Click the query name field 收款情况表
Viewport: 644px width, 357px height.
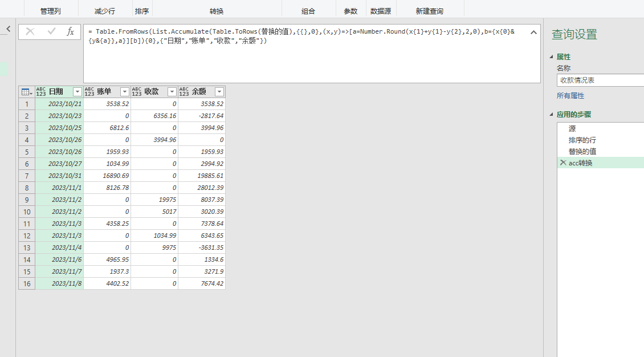(600, 80)
